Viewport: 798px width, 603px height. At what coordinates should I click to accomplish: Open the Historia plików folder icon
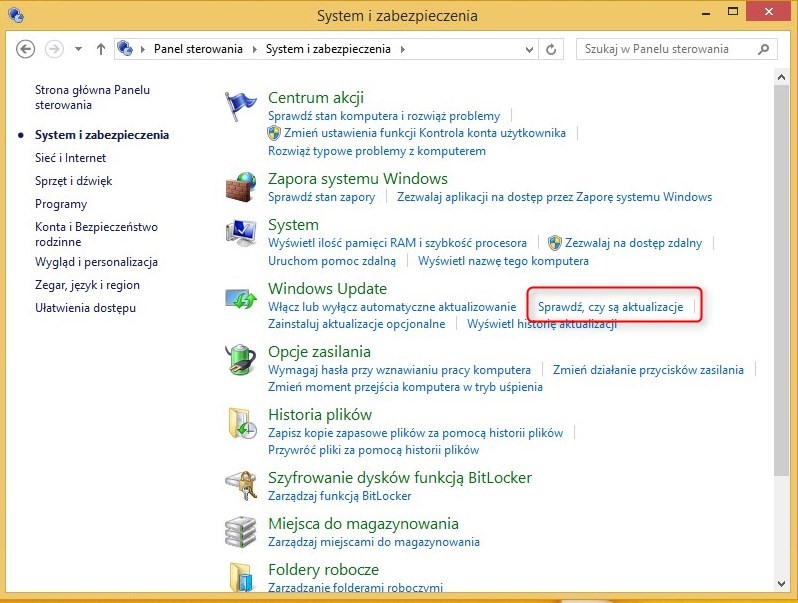coord(241,423)
